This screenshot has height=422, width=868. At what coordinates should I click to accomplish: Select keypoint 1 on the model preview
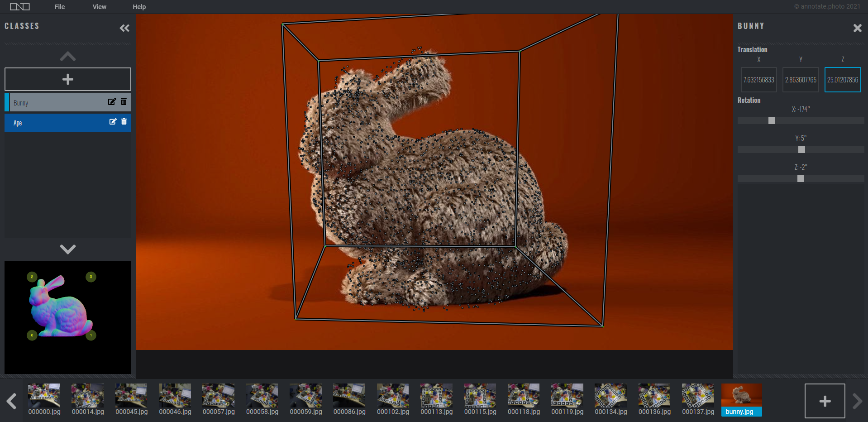pos(91,336)
